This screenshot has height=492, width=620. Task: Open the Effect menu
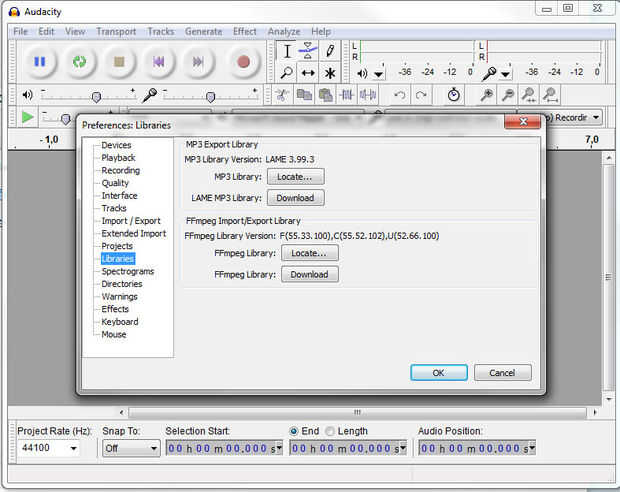pos(245,32)
